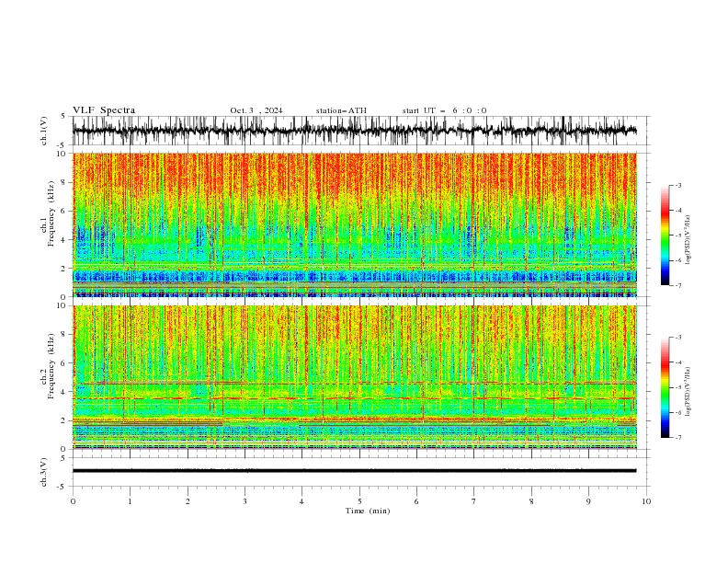
Task: Click the time axis tick label '10'
Action: click(x=646, y=501)
